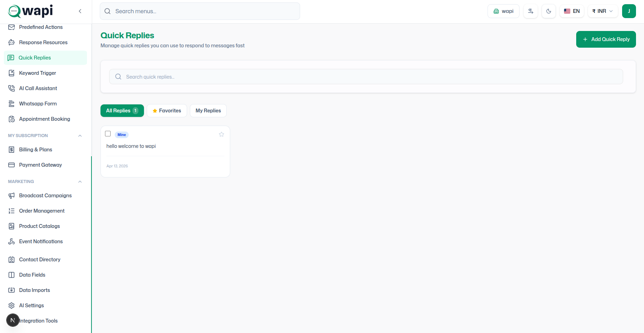This screenshot has width=644, height=333.
Task: Click Data Imports download icon
Action: pyautogui.click(x=11, y=290)
